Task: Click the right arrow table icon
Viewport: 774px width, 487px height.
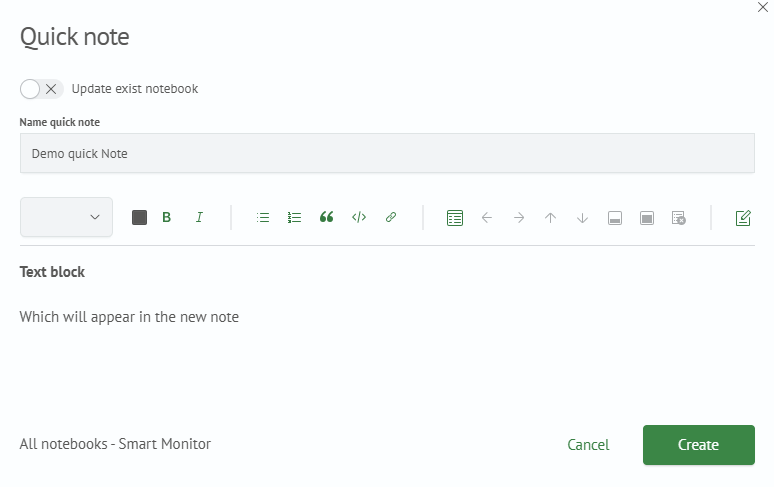Action: click(519, 218)
